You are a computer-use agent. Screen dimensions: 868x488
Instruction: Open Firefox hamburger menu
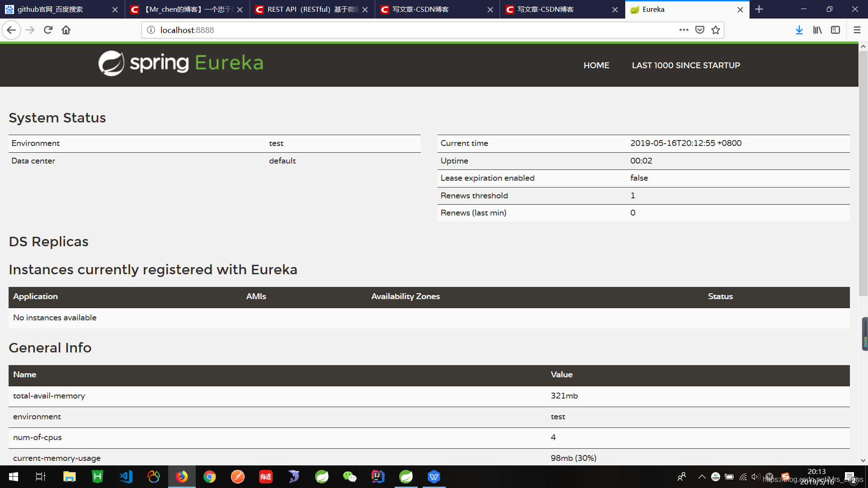click(x=857, y=30)
